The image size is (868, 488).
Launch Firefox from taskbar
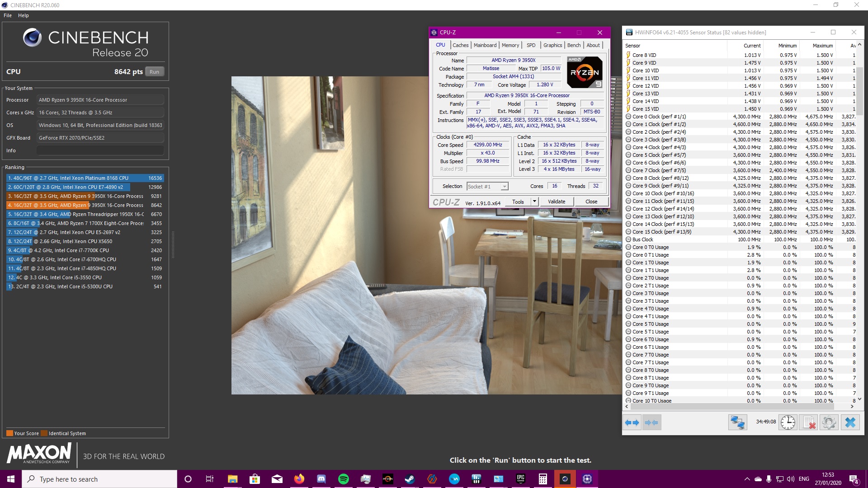click(299, 479)
